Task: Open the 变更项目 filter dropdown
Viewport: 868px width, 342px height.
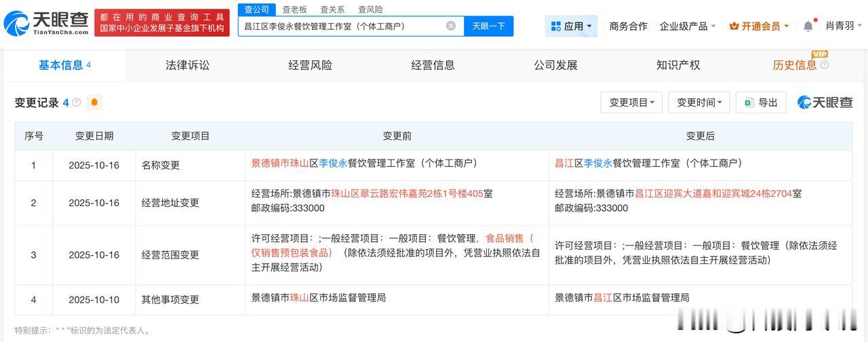Action: (631, 102)
